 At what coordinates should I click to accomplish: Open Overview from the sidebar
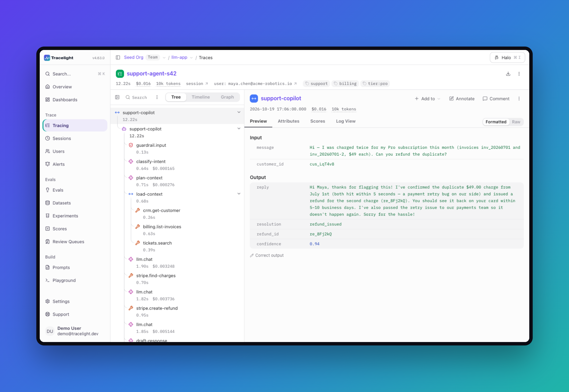point(75,87)
